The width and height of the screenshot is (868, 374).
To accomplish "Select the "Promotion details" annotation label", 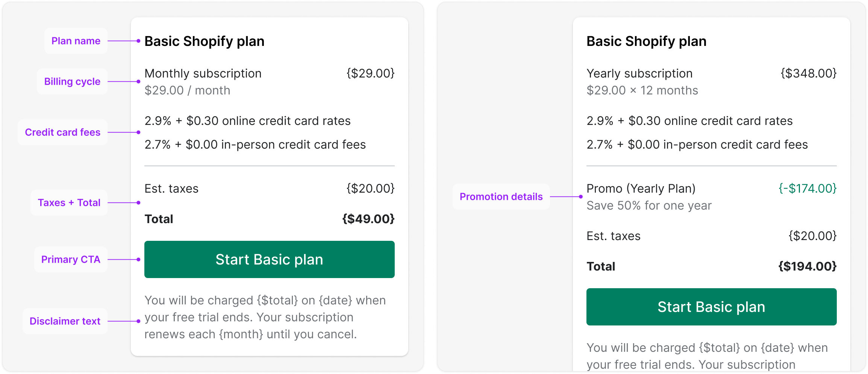I will (x=501, y=197).
